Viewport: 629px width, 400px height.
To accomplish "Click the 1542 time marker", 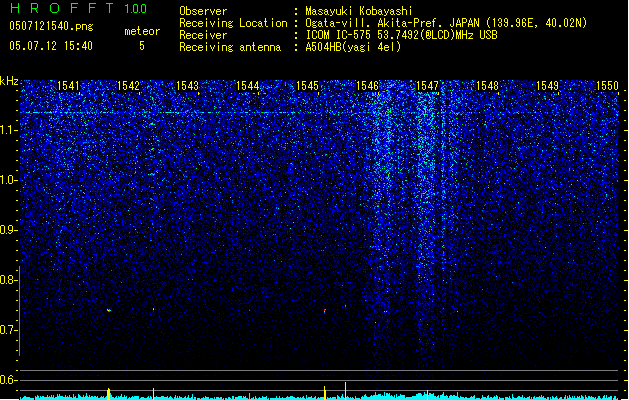I will coord(128,86).
